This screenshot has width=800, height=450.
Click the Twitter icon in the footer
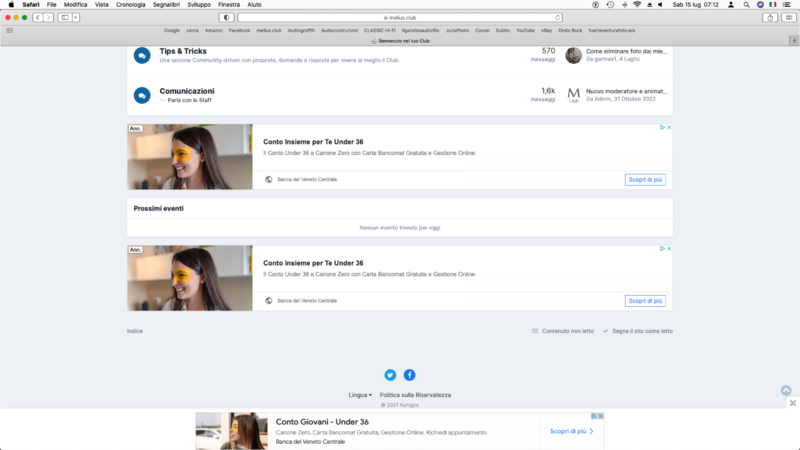[x=390, y=375]
